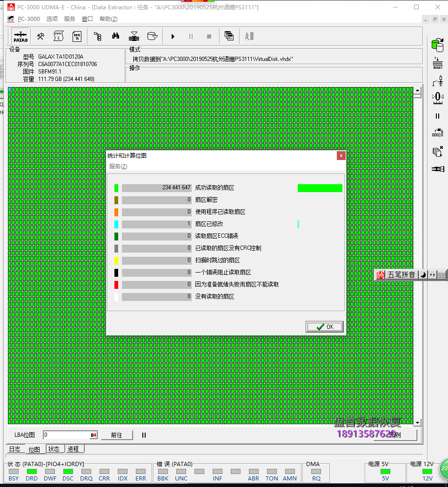Select the PATA0 port icon
Viewport: 448px width, 487px height.
[20, 36]
